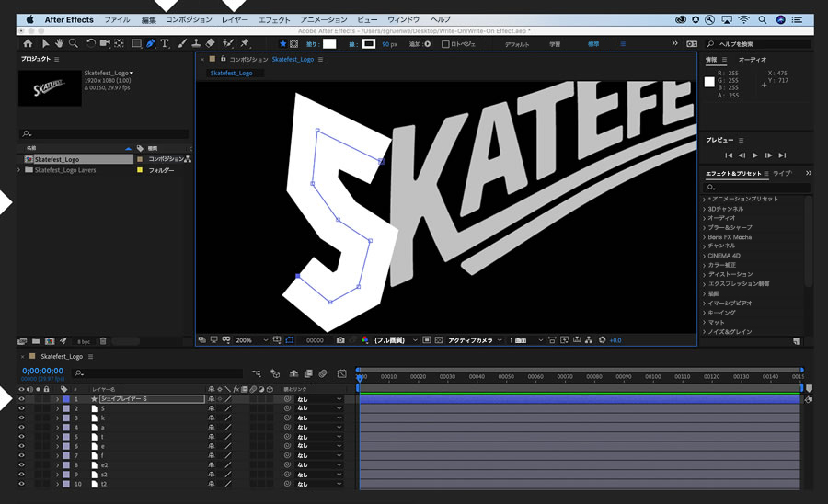
Task: Choose the Zoom magnifier tool
Action: 74,43
